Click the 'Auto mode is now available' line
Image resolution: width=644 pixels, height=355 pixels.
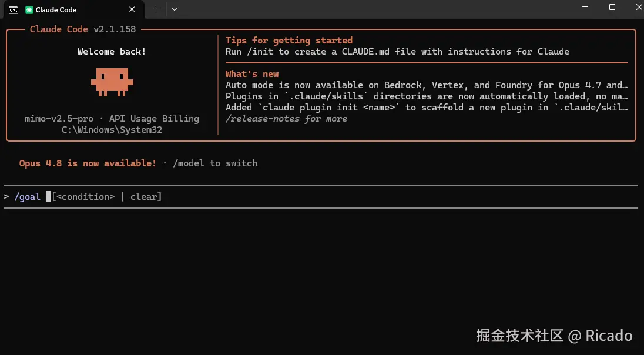[427, 85]
